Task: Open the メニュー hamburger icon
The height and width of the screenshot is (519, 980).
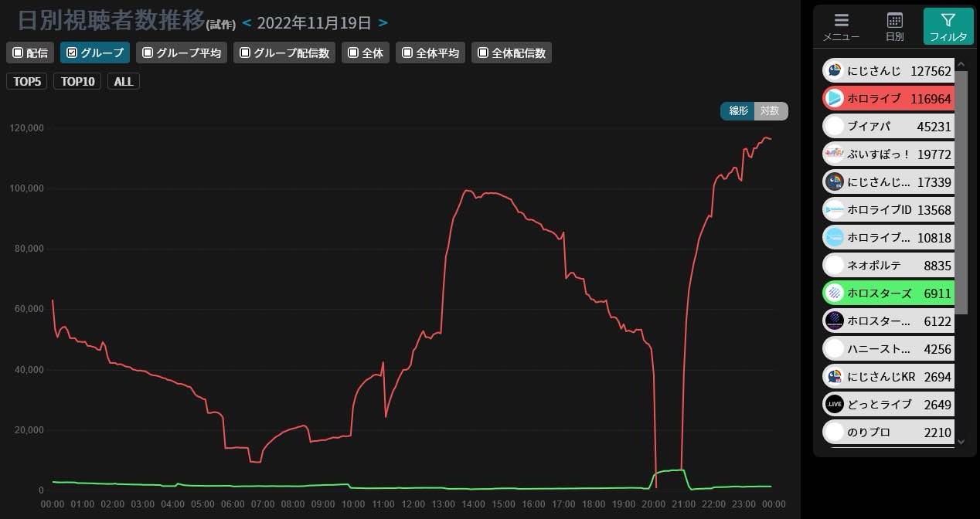Action: pyautogui.click(x=842, y=21)
